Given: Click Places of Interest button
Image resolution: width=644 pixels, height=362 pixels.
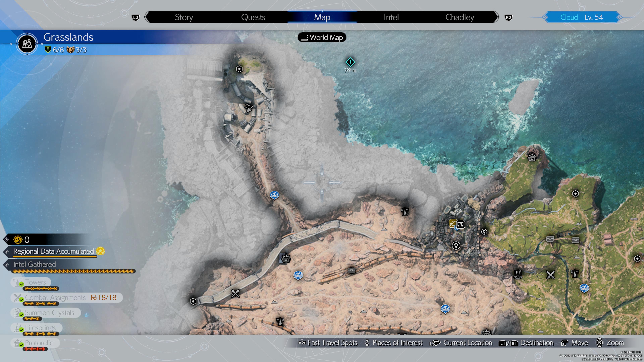Looking at the screenshot, I should click(393, 343).
